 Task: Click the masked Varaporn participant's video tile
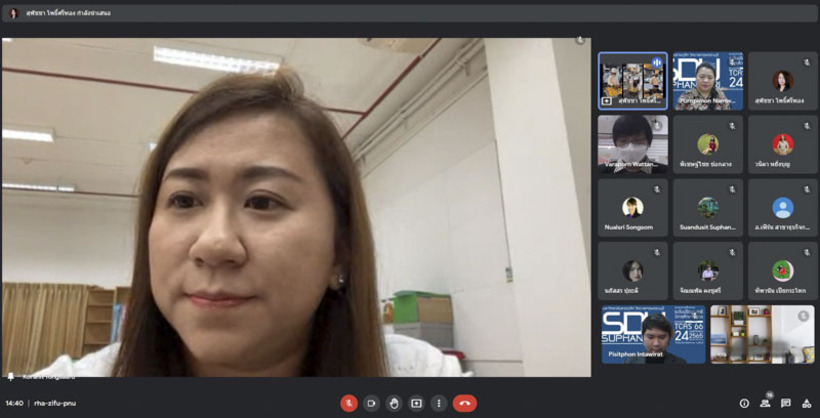coord(632,144)
